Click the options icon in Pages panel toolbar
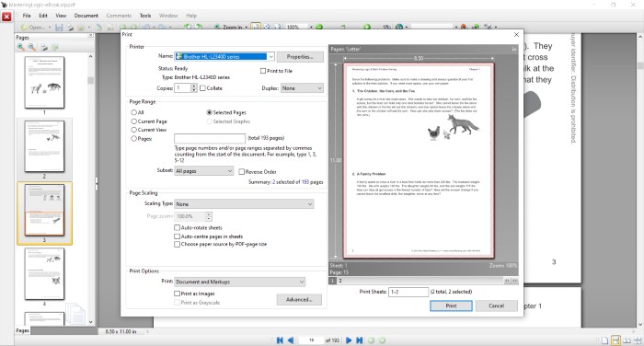The image size is (644, 346). pyautogui.click(x=55, y=47)
